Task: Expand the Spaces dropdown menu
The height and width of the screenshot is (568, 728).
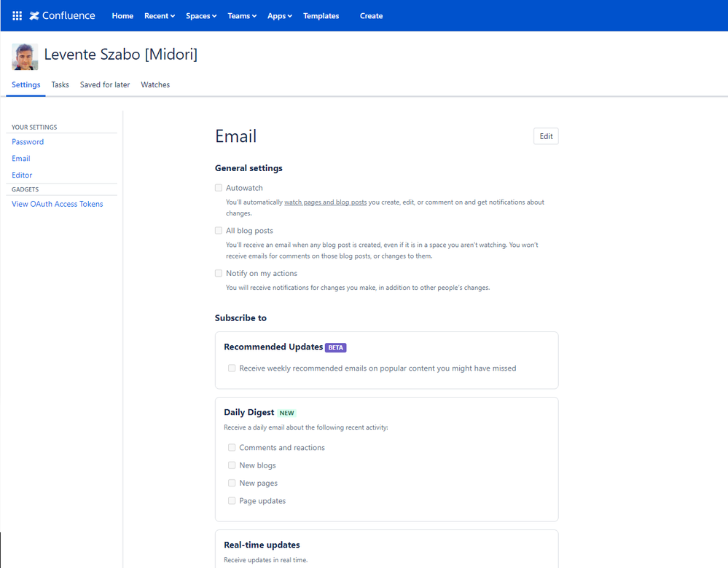Action: click(x=201, y=16)
